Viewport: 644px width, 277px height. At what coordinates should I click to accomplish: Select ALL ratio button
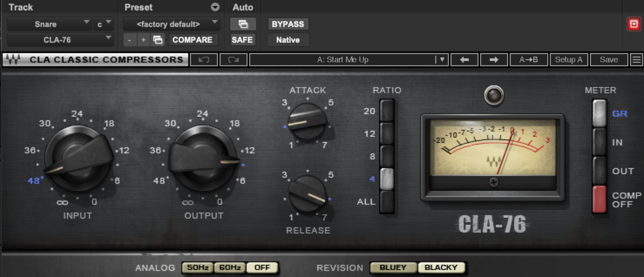[x=387, y=202]
